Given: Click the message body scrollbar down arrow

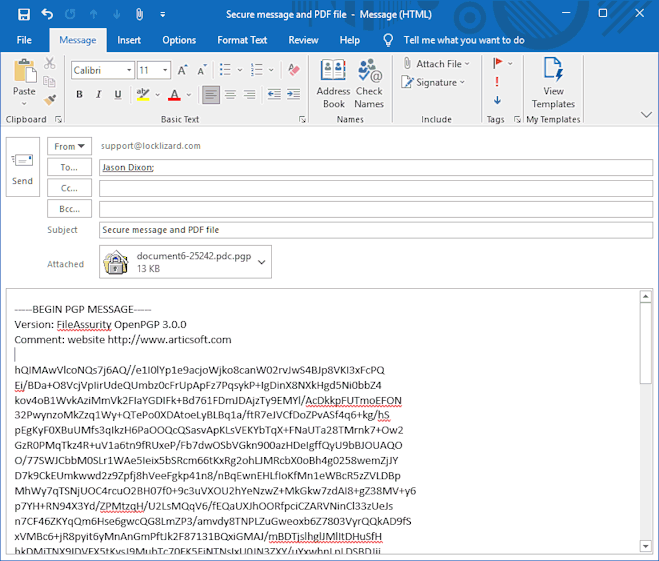Looking at the screenshot, I should point(646,546).
